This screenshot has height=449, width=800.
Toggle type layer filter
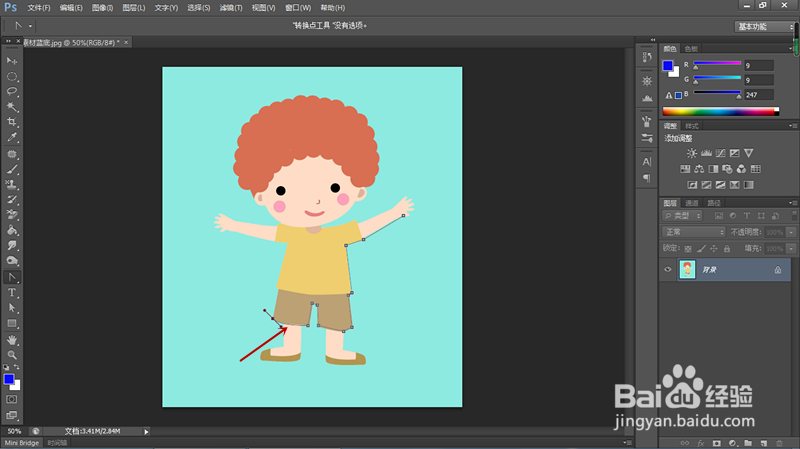point(747,216)
